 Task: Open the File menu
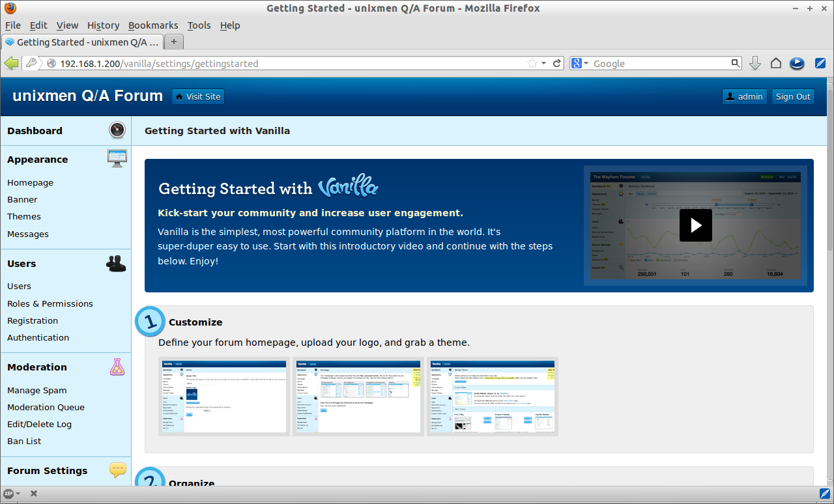(13, 25)
